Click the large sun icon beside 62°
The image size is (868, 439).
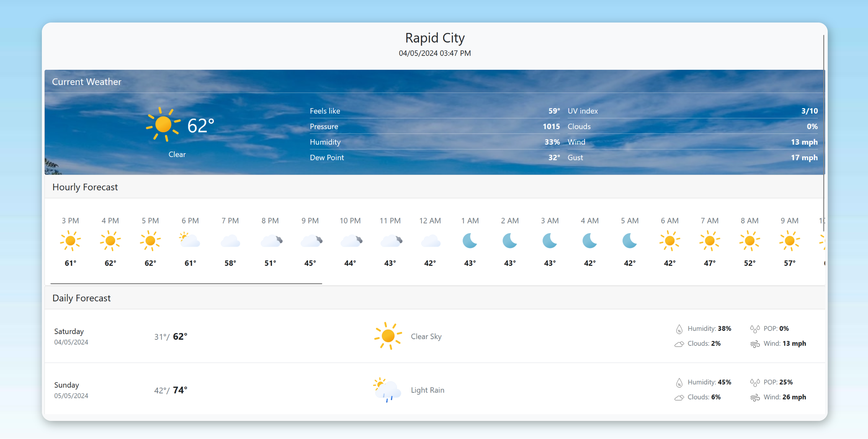tap(163, 124)
